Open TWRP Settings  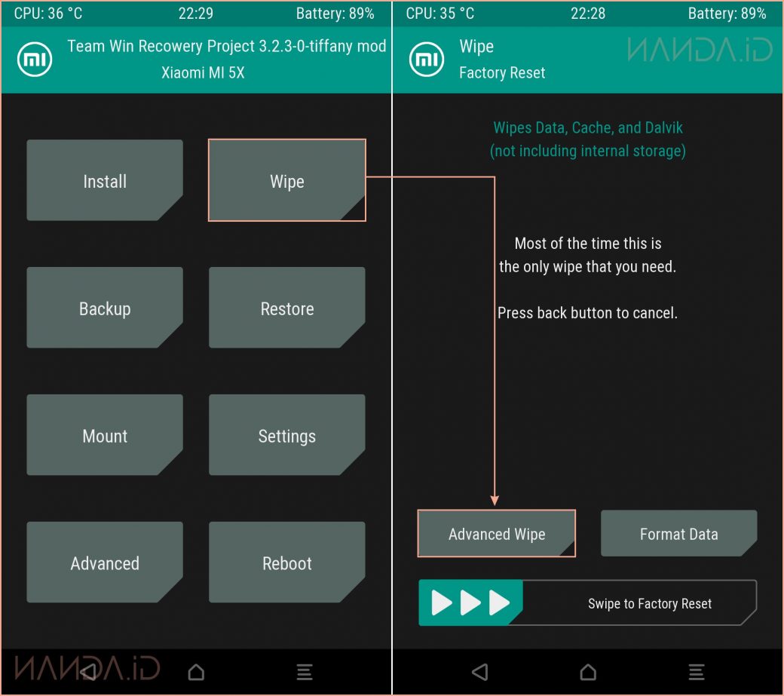pos(286,436)
